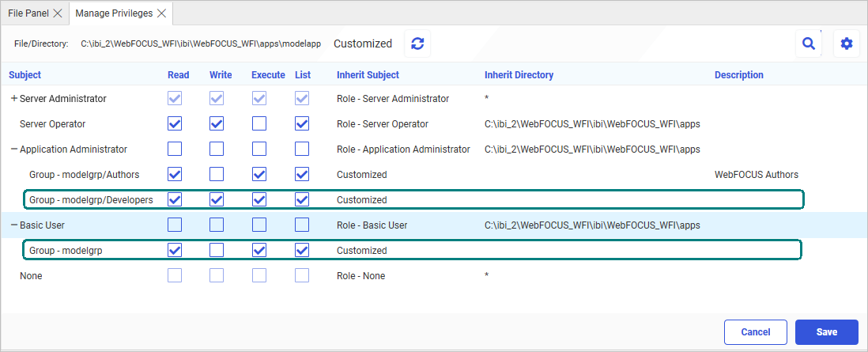Image resolution: width=868 pixels, height=352 pixels.
Task: Check Read for Application Administrator
Action: tap(175, 150)
